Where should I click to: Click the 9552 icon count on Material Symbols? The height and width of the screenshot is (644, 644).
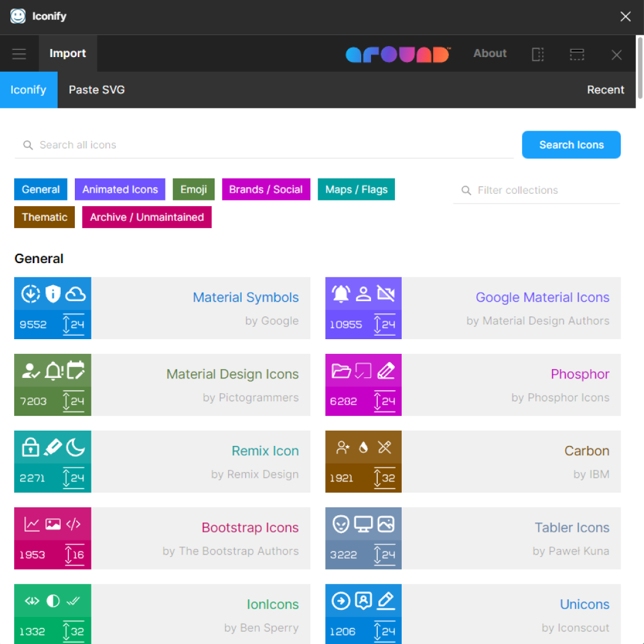33,325
